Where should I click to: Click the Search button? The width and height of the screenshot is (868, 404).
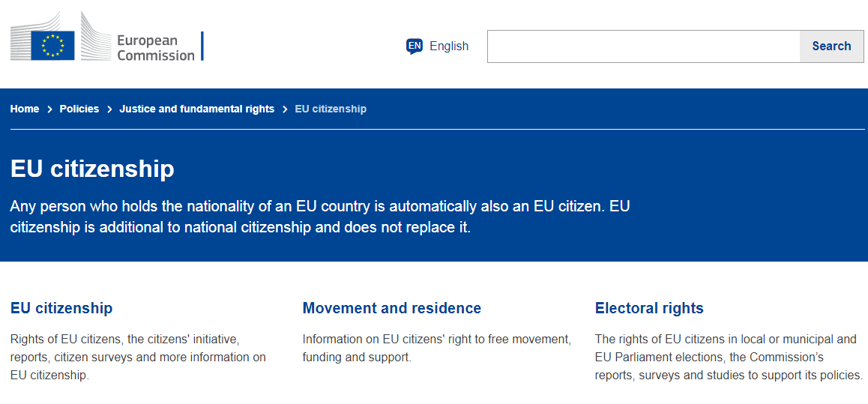[831, 46]
